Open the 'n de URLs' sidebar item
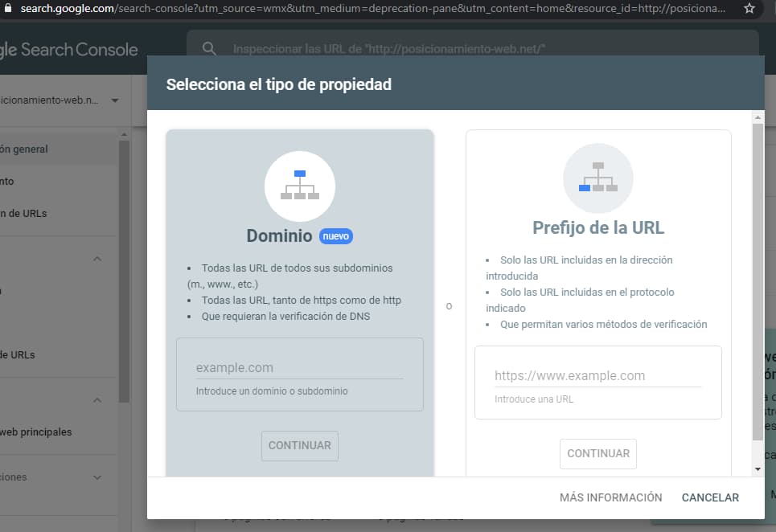 [59, 214]
